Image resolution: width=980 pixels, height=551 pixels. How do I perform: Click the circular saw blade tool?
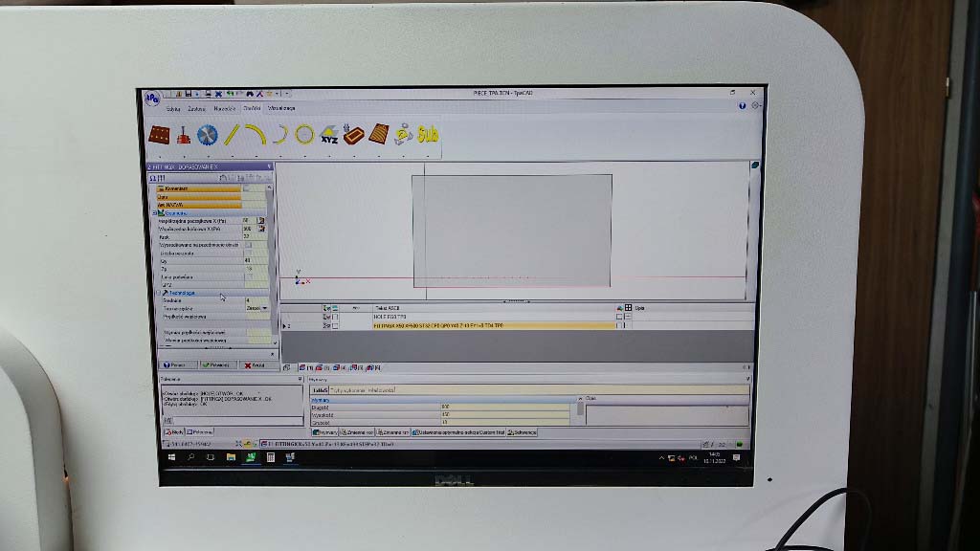[208, 135]
